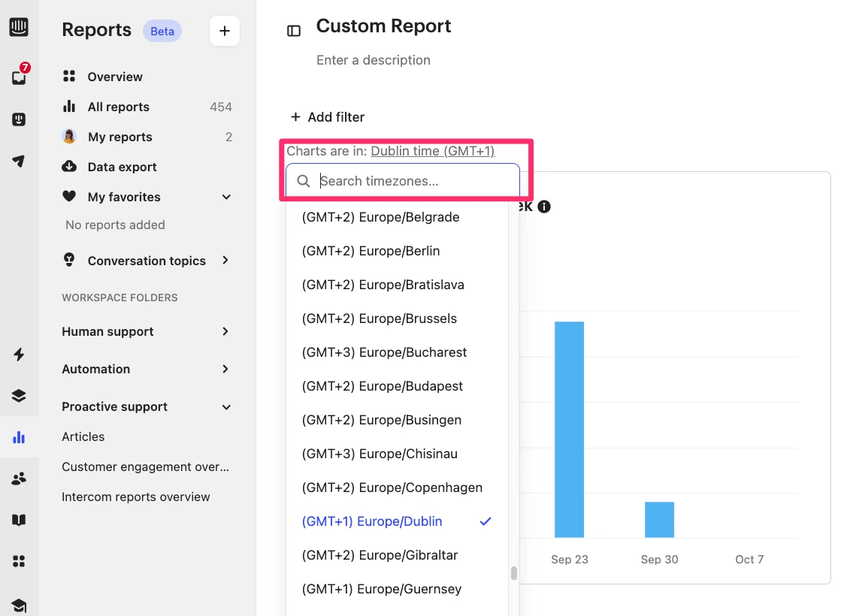The height and width of the screenshot is (616, 853).
Task: Open the Contacts people icon in sidebar
Action: pyautogui.click(x=19, y=479)
